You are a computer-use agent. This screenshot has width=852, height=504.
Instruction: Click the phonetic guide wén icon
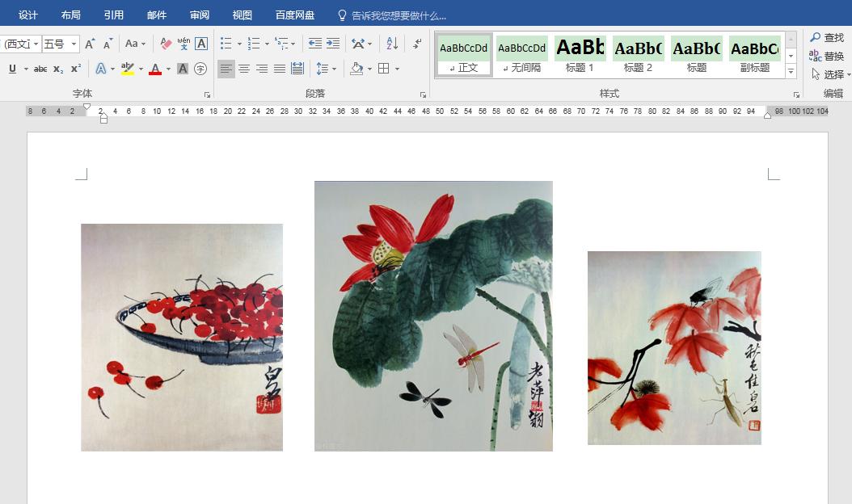tap(183, 44)
